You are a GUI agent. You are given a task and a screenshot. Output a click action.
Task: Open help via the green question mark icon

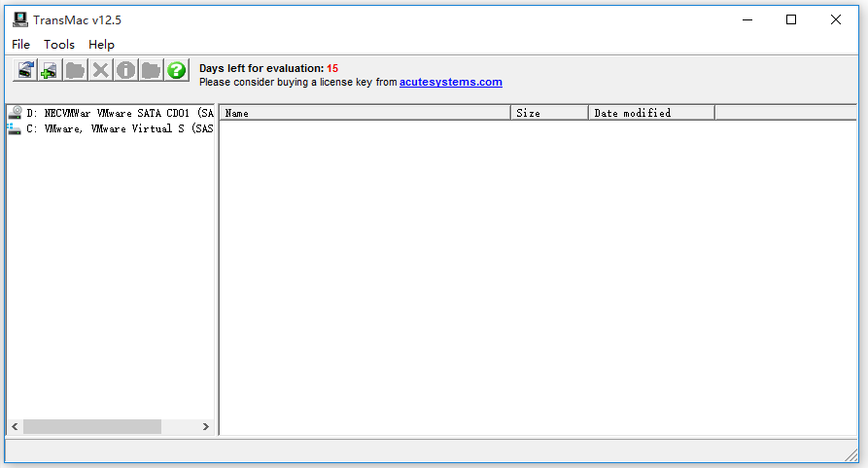click(177, 70)
